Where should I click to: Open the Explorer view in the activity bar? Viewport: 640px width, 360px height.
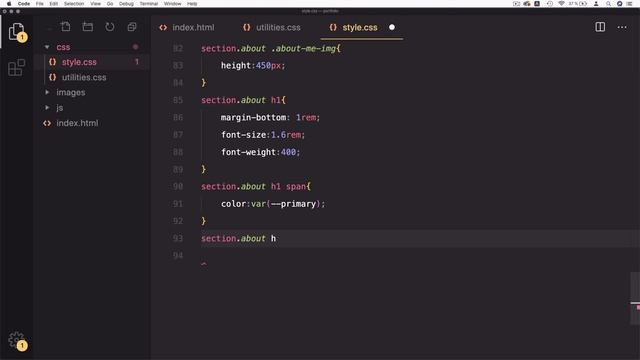pyautogui.click(x=16, y=31)
